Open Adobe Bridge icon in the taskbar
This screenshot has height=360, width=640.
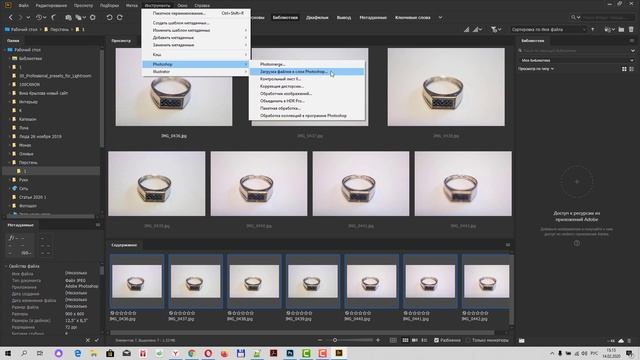(x=339, y=353)
